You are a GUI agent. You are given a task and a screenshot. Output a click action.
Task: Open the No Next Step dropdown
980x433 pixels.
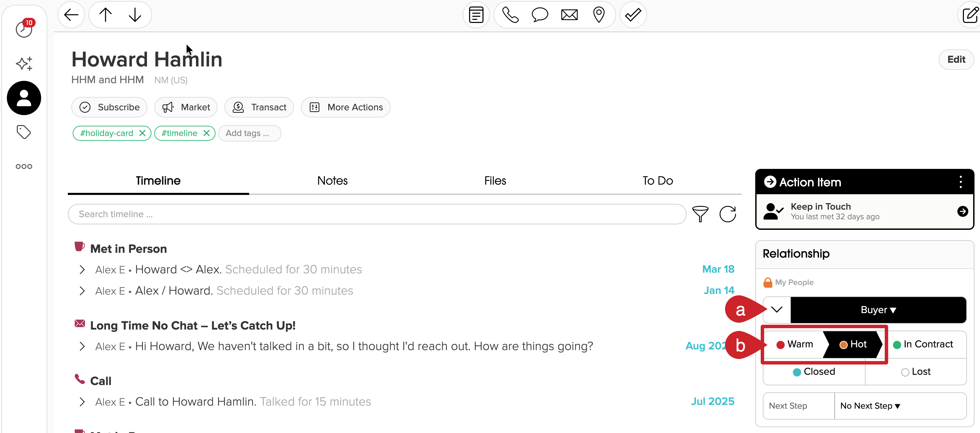click(x=900, y=406)
